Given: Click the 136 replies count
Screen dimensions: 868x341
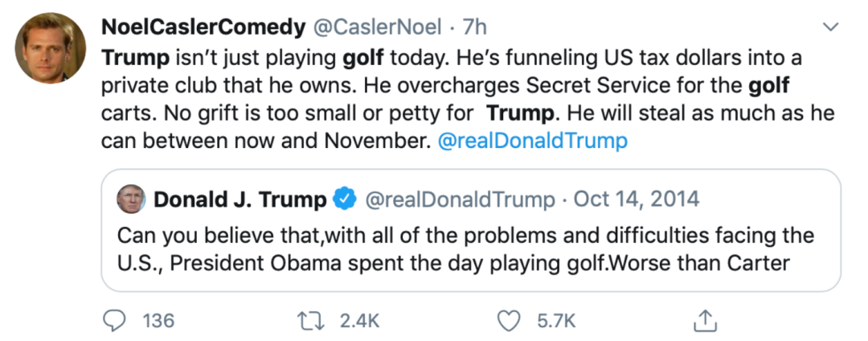Looking at the screenshot, I should coord(158,321).
